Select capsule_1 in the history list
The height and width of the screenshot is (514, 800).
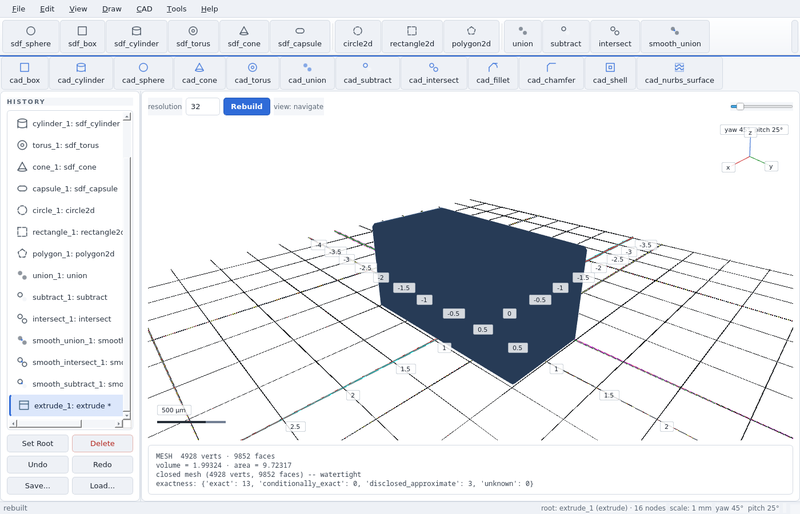pos(67,189)
